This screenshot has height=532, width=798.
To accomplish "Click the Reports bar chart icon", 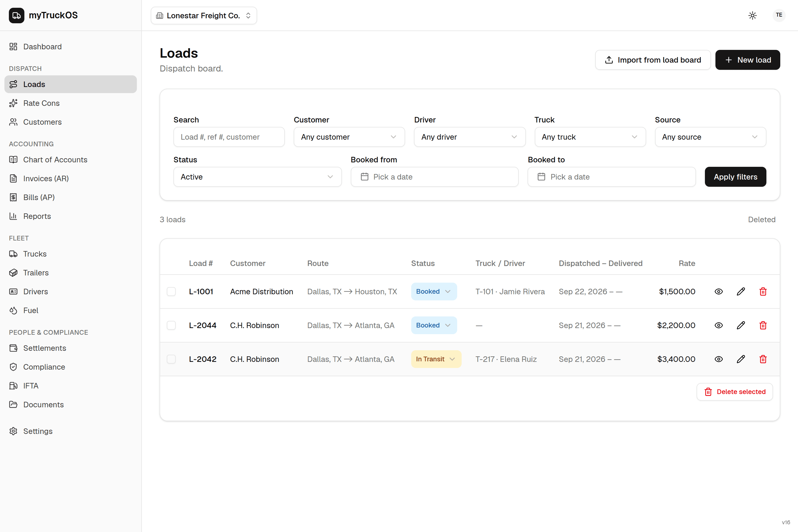I will click(13, 216).
